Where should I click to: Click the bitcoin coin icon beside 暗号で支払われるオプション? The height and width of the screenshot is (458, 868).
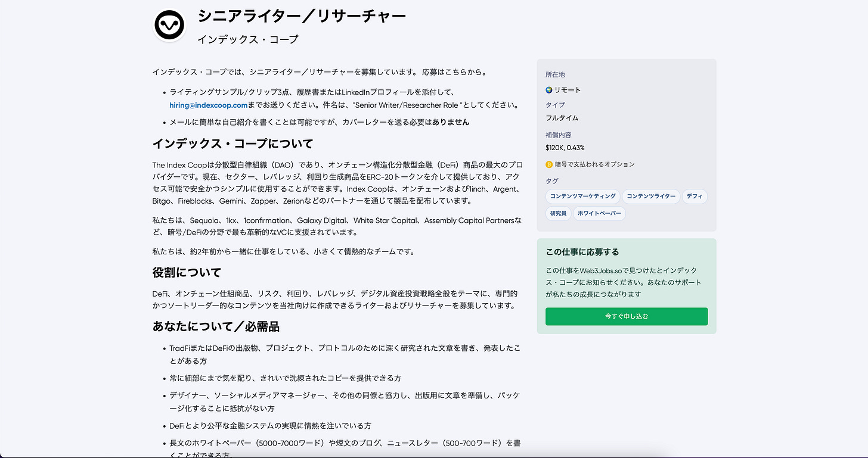point(549,164)
